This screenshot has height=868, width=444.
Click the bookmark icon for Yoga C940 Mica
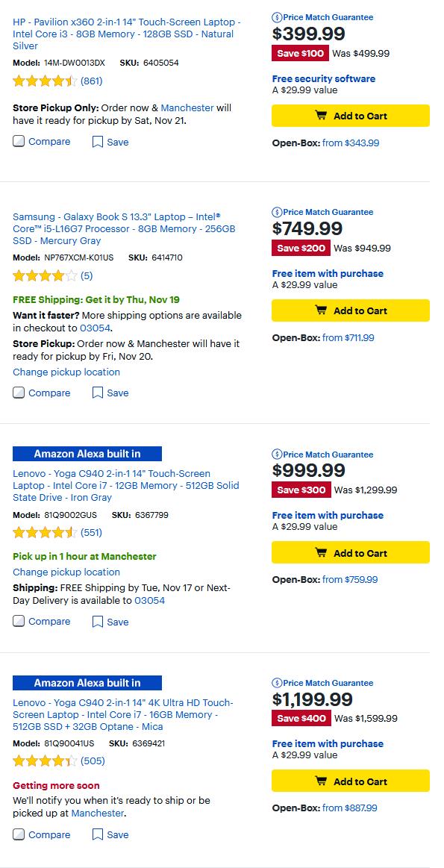click(x=98, y=834)
